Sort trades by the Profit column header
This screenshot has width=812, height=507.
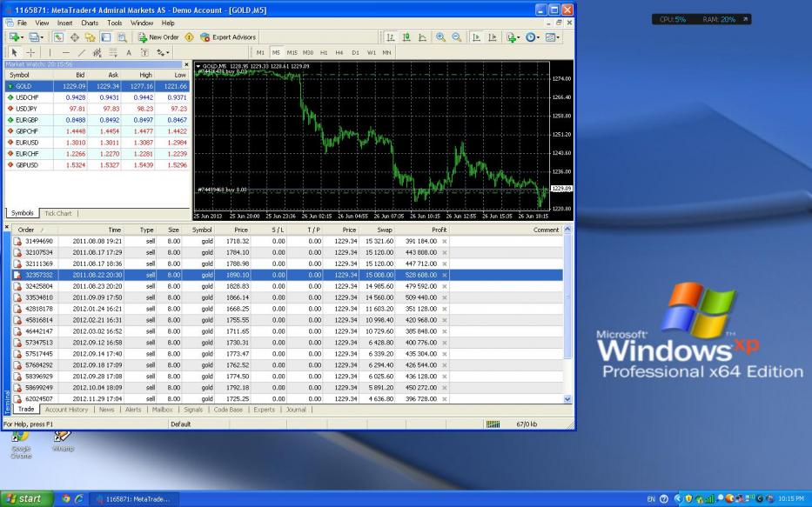pyautogui.click(x=423, y=230)
